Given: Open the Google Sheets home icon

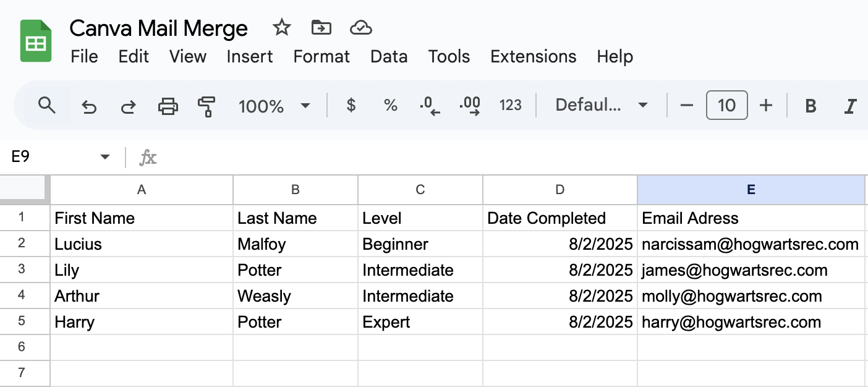Looking at the screenshot, I should pyautogui.click(x=36, y=41).
